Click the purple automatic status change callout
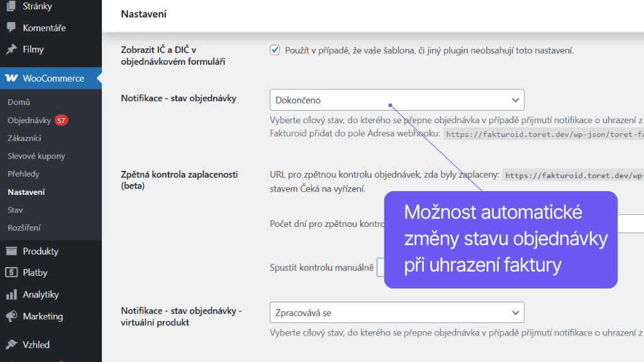Viewport: 644px width, 362px height. pos(501,239)
